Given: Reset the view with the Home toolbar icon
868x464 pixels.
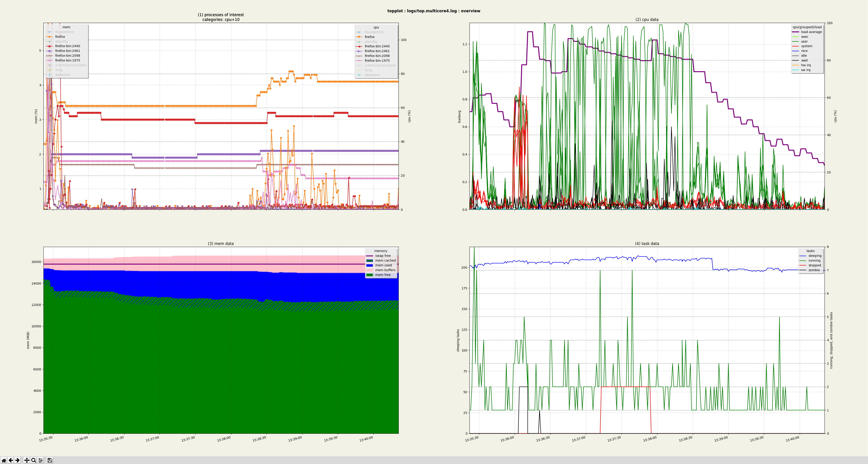Looking at the screenshot, I should click(x=4, y=460).
